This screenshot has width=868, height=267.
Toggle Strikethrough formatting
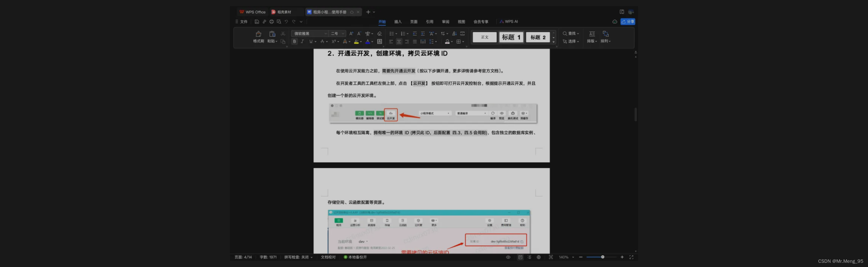click(x=322, y=42)
